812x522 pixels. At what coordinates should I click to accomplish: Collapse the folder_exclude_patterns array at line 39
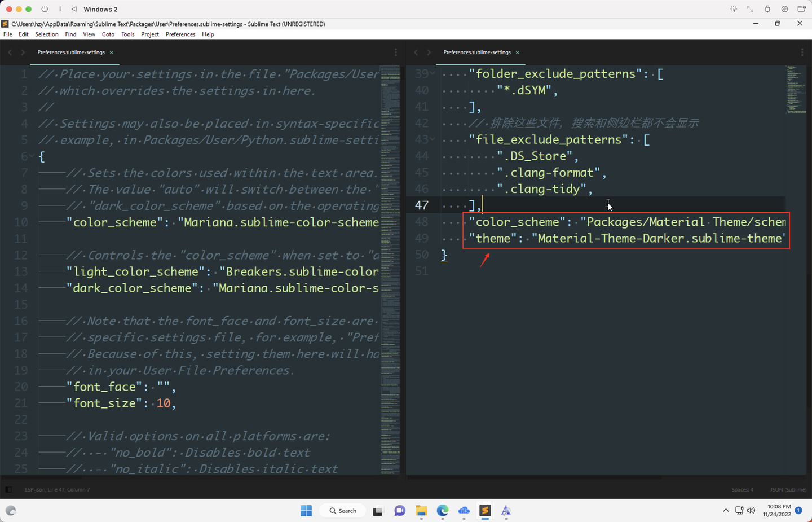coord(432,73)
